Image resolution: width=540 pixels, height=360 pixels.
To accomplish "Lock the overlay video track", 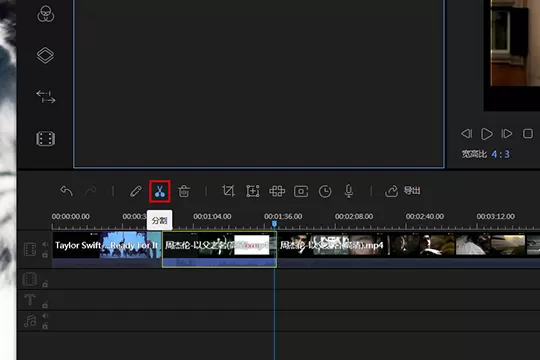I will (x=45, y=284).
